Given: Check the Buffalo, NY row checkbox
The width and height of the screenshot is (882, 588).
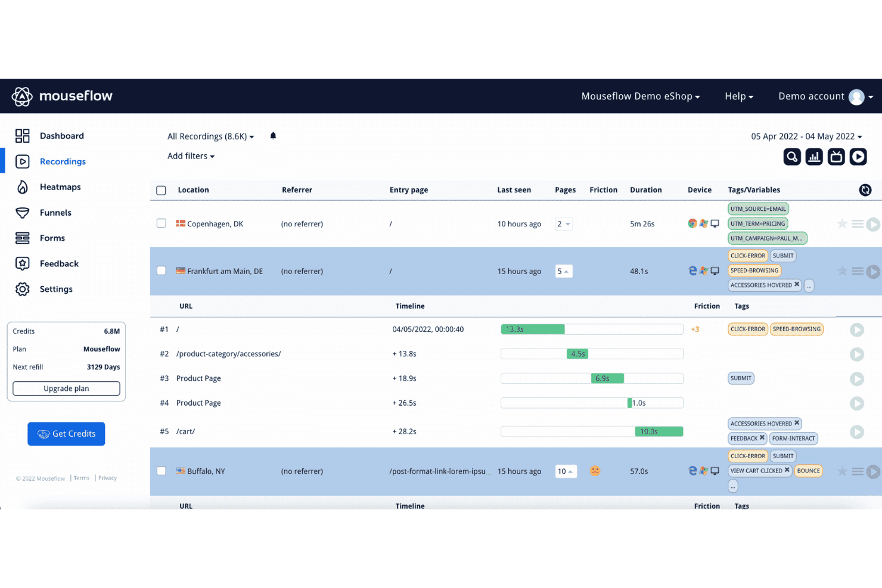Looking at the screenshot, I should click(161, 471).
